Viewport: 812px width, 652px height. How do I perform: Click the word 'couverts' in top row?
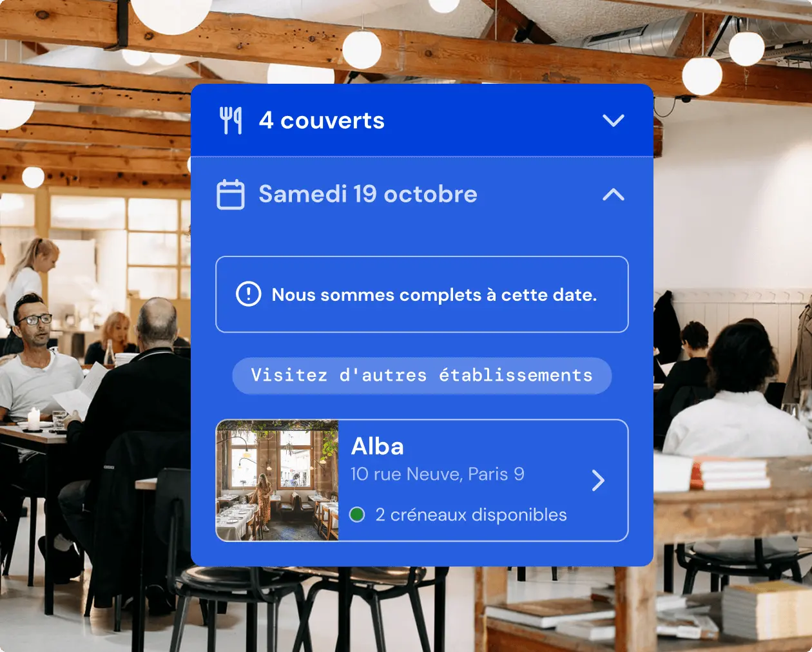pos(333,120)
